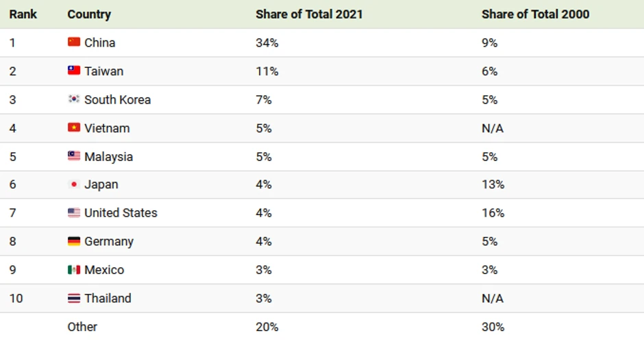Viewport: 644px width, 344px height.
Task: Select Japan's 13% share in 2000
Action: (x=493, y=185)
